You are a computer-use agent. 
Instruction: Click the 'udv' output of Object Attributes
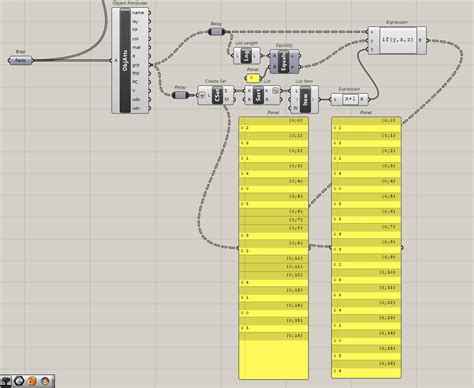136,108
